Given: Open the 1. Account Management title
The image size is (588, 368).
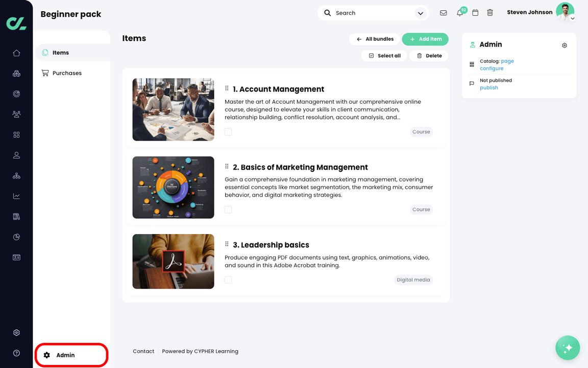Looking at the screenshot, I should [278, 89].
